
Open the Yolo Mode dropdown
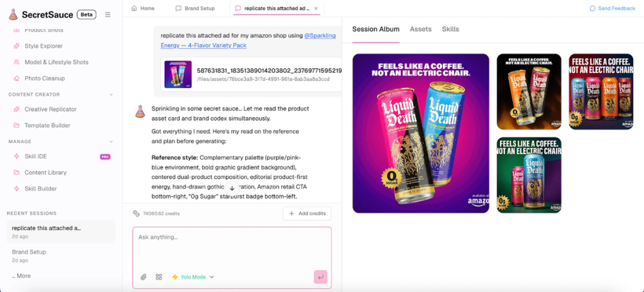point(192,277)
